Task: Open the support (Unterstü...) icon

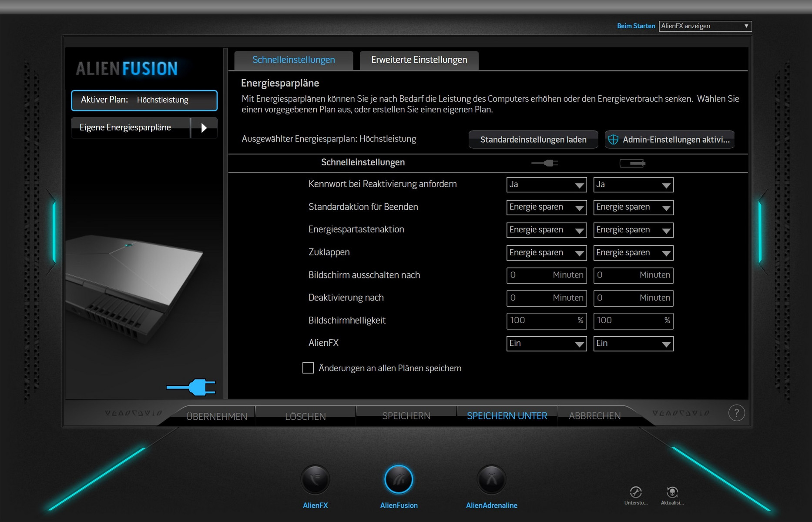Action: click(x=636, y=492)
